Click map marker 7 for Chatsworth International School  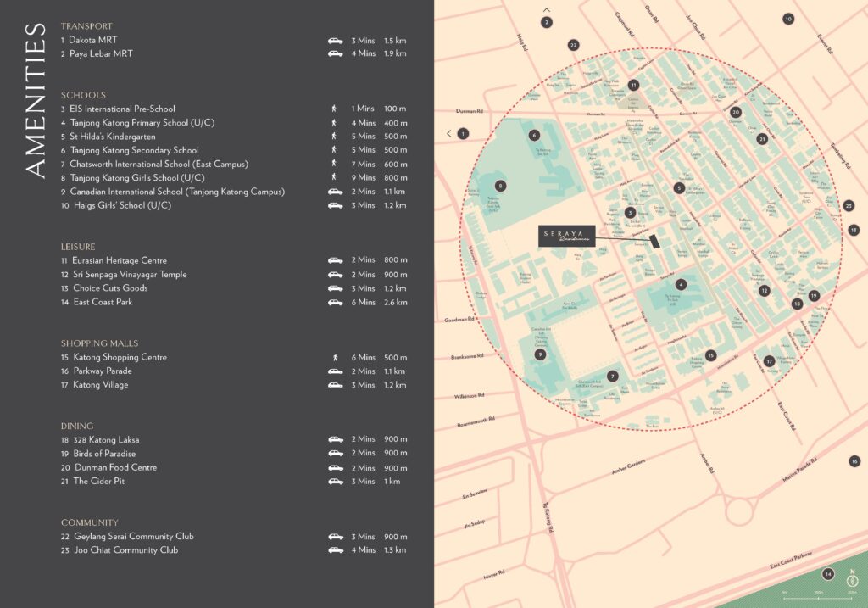613,376
